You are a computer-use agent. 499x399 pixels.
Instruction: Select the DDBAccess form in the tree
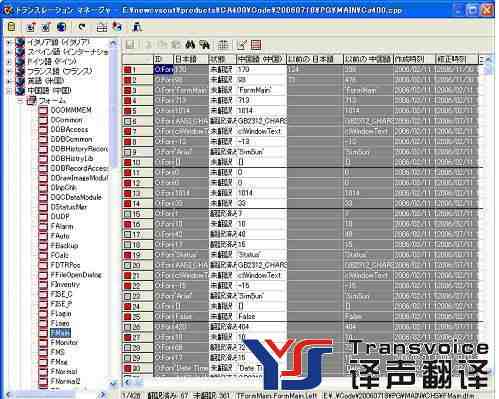click(69, 129)
